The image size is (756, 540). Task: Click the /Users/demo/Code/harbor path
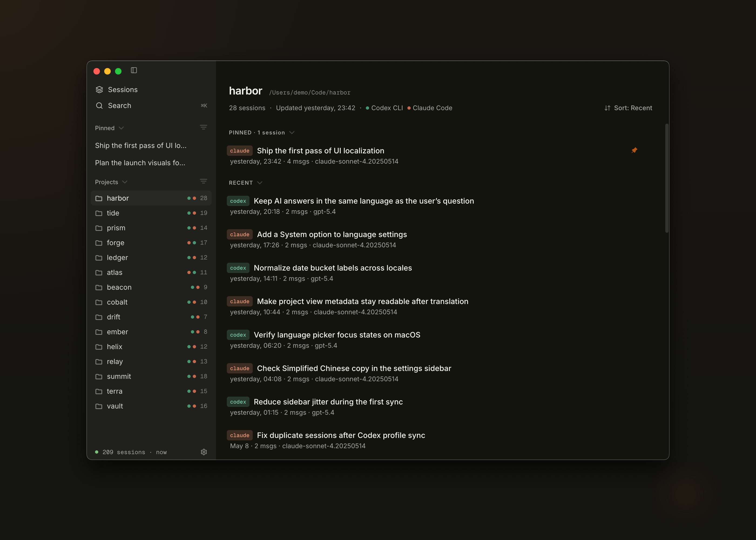pos(309,92)
